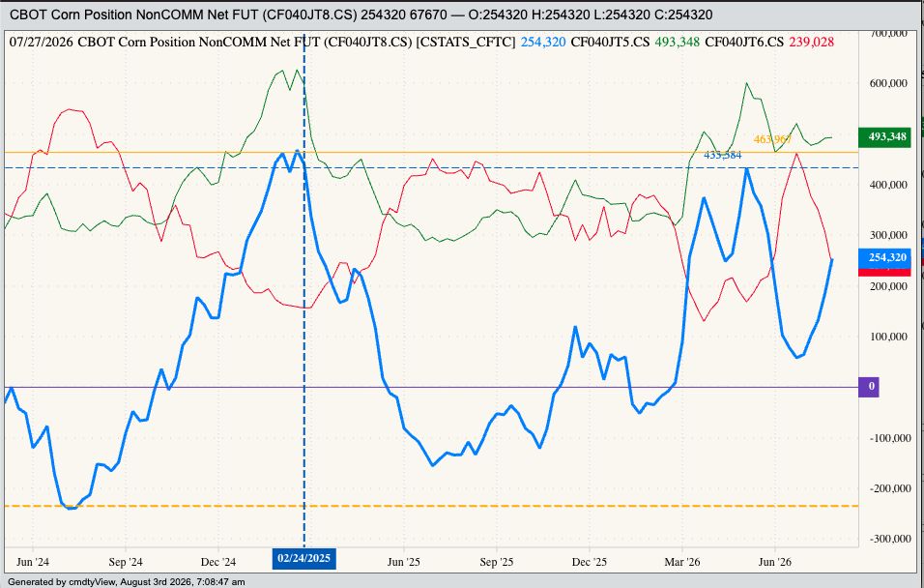Click the [CSTATS_CFTC] source label
Screen dimensions: 924x588
[x=466, y=42]
